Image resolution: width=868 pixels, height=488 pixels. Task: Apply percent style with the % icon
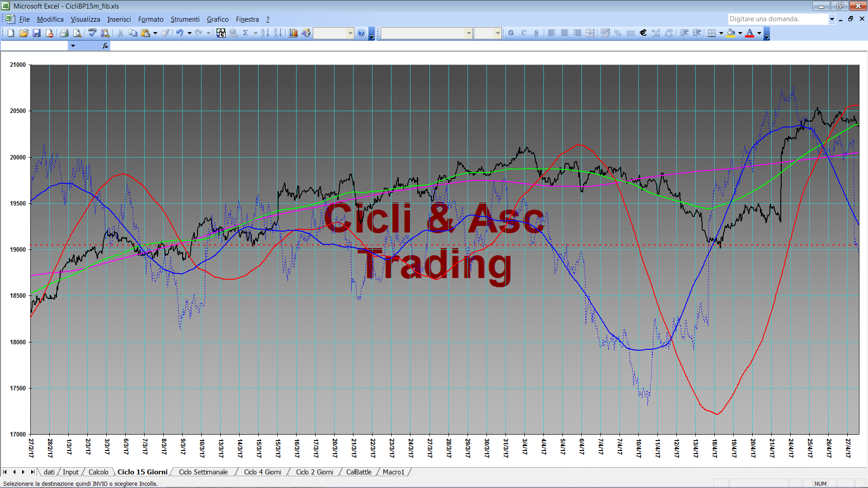tap(618, 33)
